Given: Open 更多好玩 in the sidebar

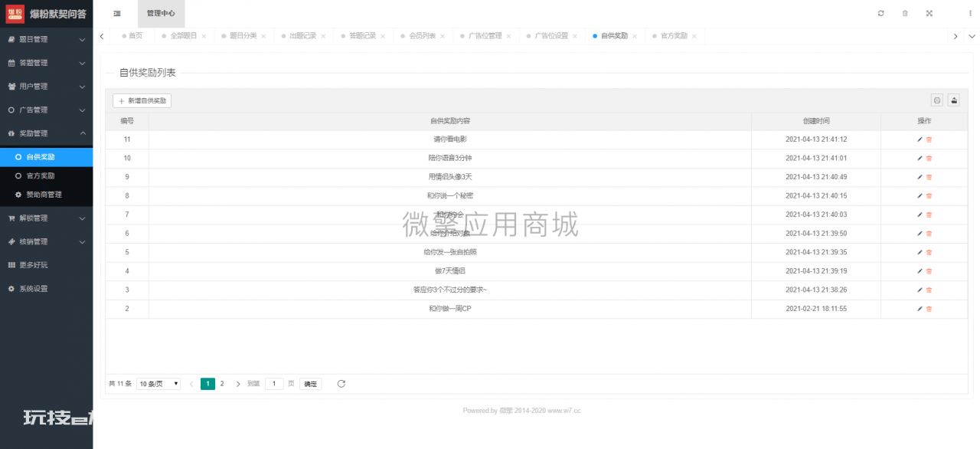Looking at the screenshot, I should coord(46,265).
